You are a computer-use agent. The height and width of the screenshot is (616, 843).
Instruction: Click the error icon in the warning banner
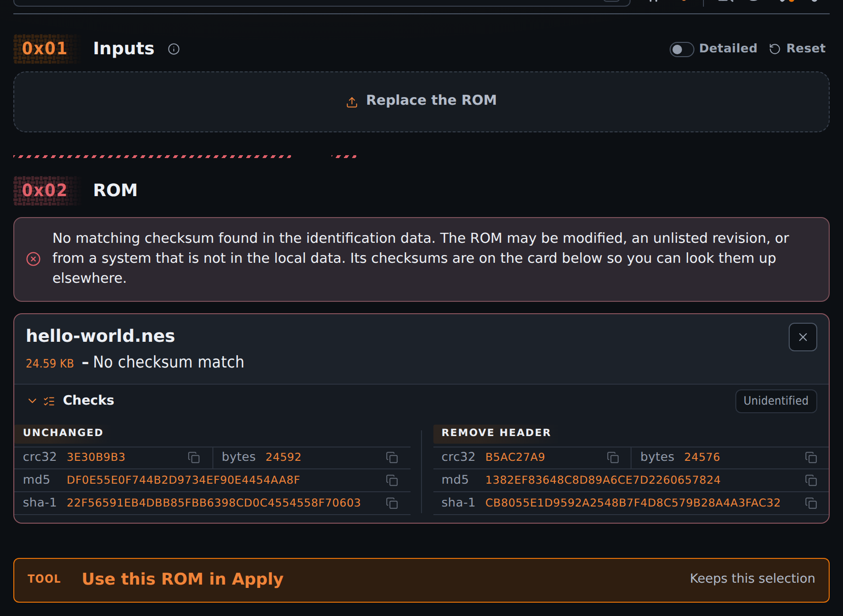pyautogui.click(x=33, y=259)
